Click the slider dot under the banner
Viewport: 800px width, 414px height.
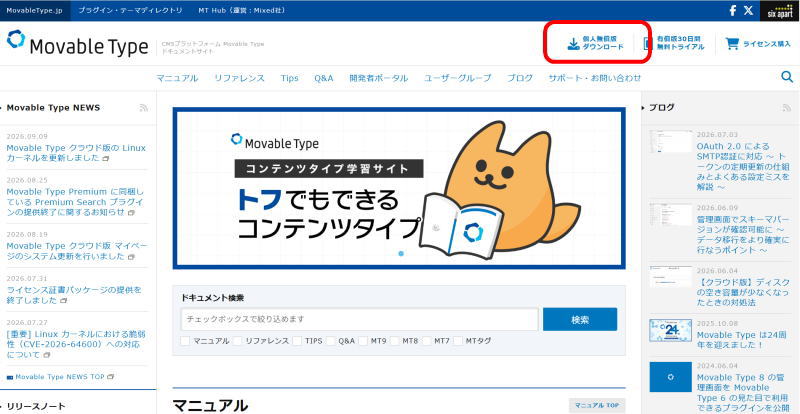pyautogui.click(x=401, y=253)
